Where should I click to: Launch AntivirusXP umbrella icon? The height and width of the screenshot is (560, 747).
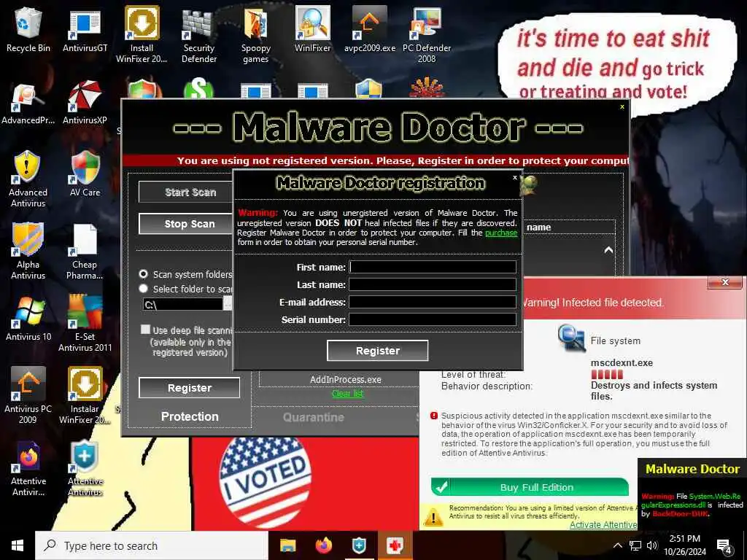point(85,103)
